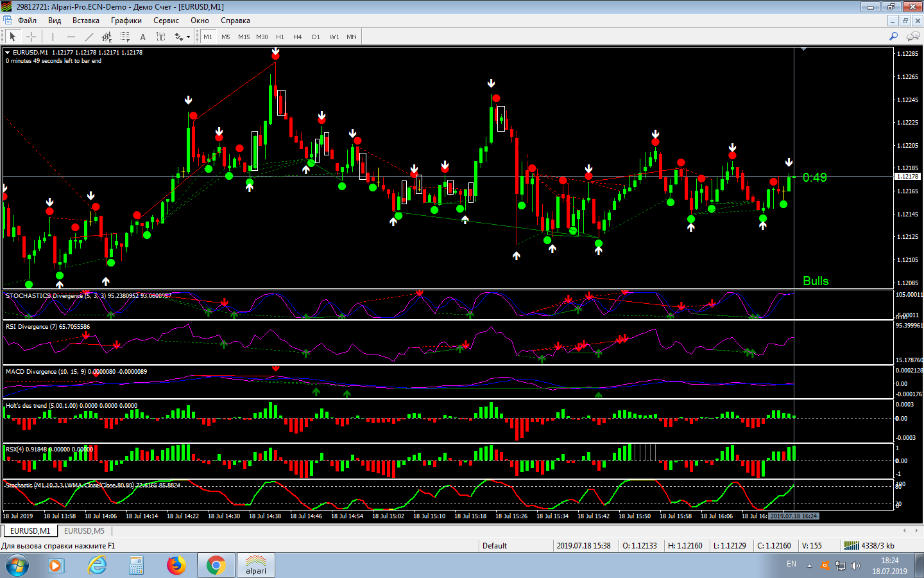Switch the M1 timeframe button
Viewport: 924px width, 578px height.
(208, 37)
